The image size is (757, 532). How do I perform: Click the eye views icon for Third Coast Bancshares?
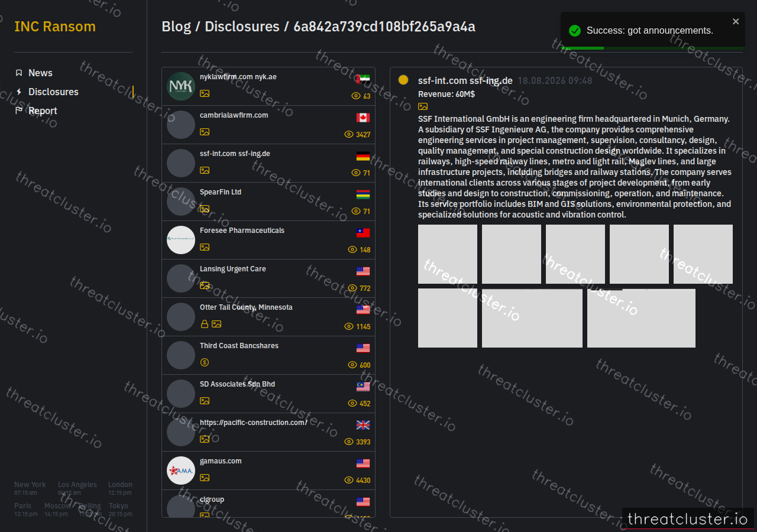click(x=352, y=365)
